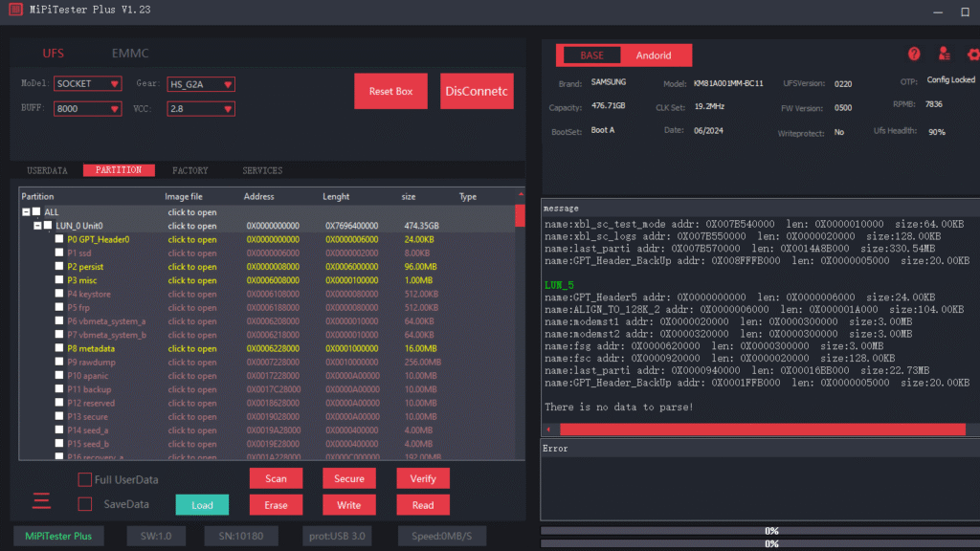Click the Read button
Screen dimensions: 980x551
(422, 505)
